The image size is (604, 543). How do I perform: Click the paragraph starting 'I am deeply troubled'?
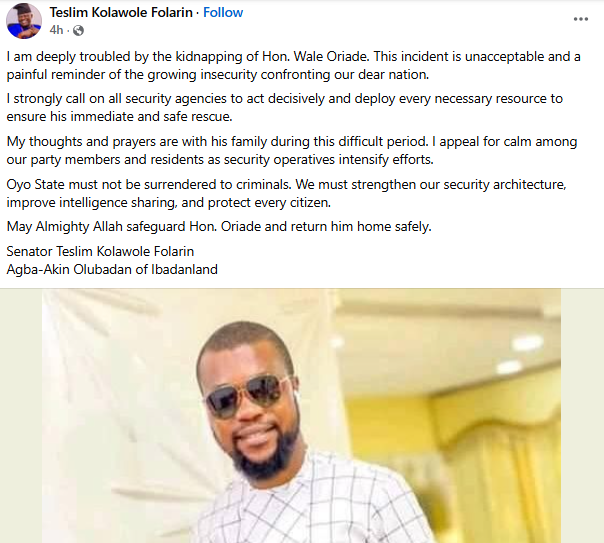click(x=292, y=58)
